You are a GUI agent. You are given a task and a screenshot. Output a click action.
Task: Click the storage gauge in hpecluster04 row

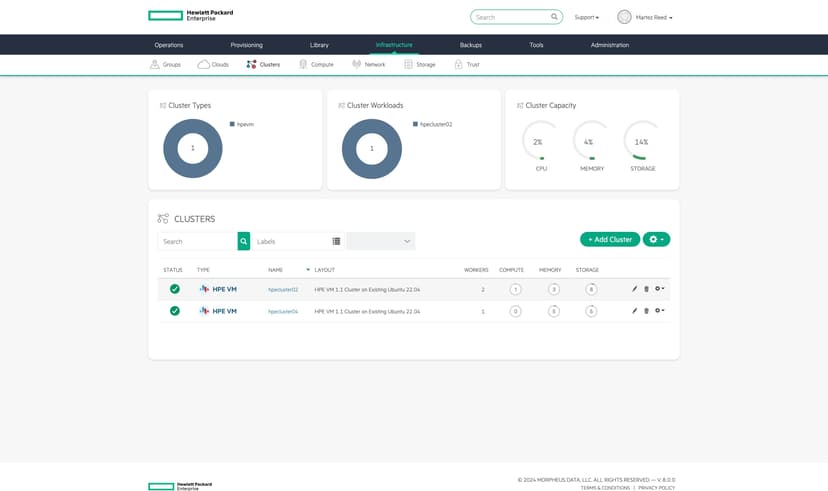coord(591,311)
